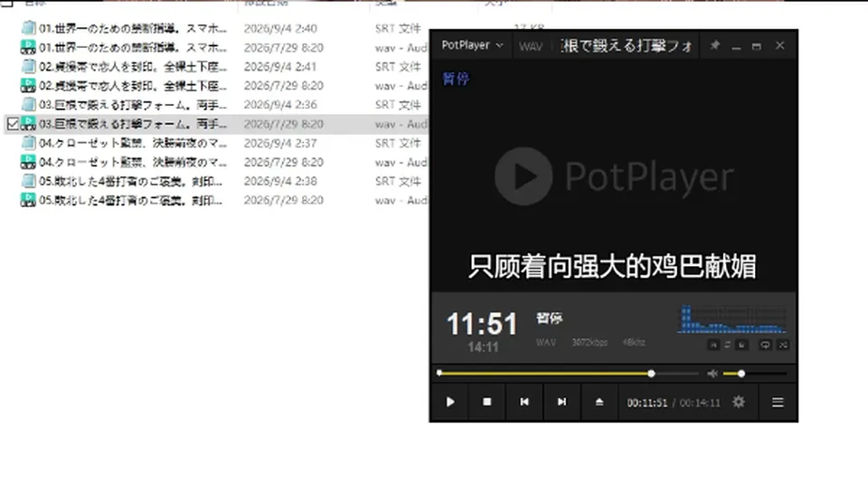Click the seek bar position knob
This screenshot has width=868, height=495.
tap(652, 374)
